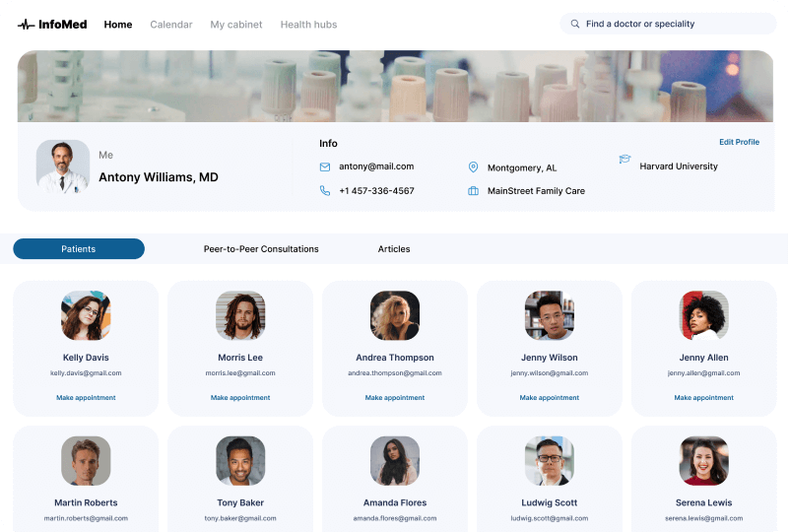Screen dimensions: 789x532
Task: Click jenny.allen@gmail.com email
Action: click(703, 373)
